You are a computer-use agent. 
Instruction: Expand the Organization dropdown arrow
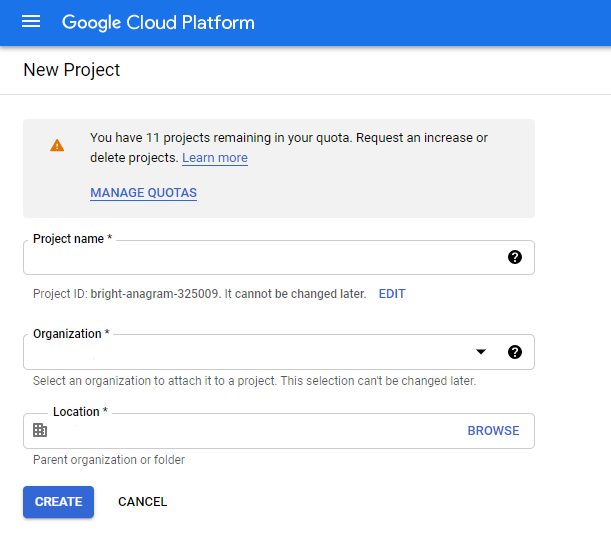tap(481, 352)
